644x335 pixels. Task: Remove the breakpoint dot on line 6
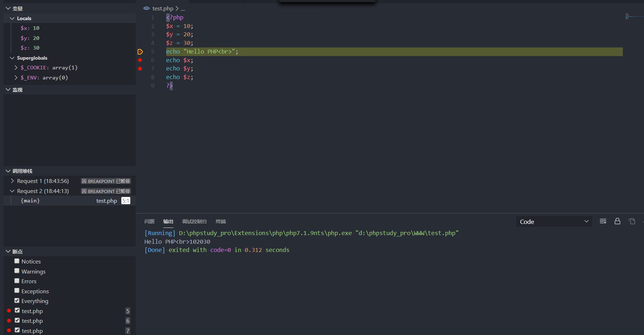[x=140, y=60]
